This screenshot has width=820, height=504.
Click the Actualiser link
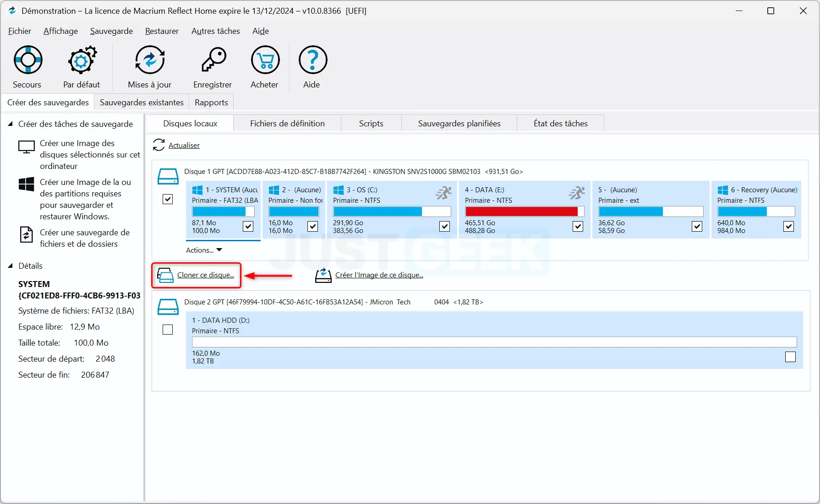pyautogui.click(x=184, y=145)
